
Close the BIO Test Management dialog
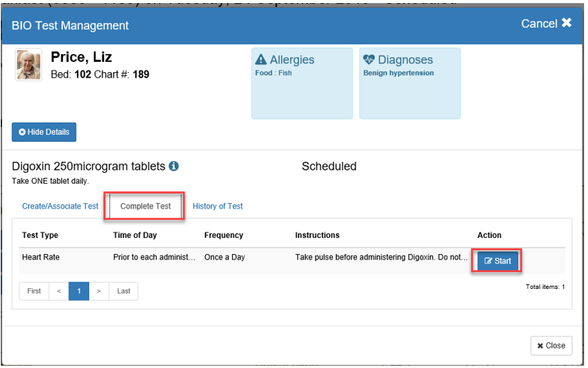pyautogui.click(x=552, y=346)
